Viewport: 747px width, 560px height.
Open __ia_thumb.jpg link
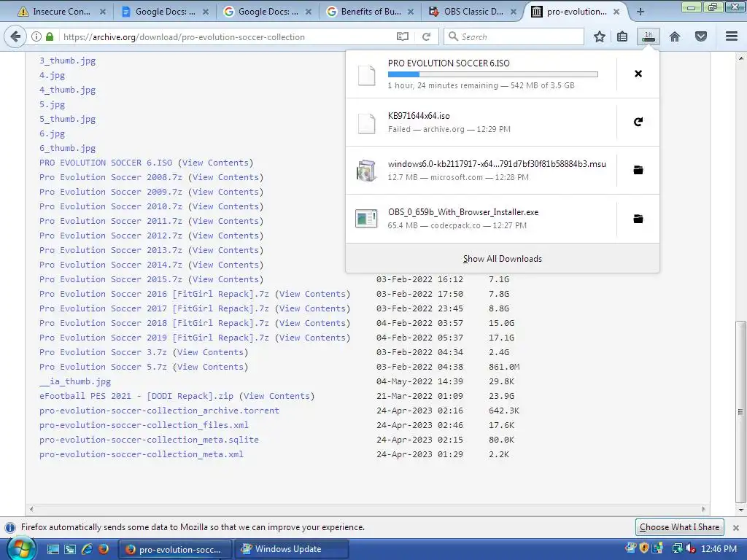coord(75,381)
